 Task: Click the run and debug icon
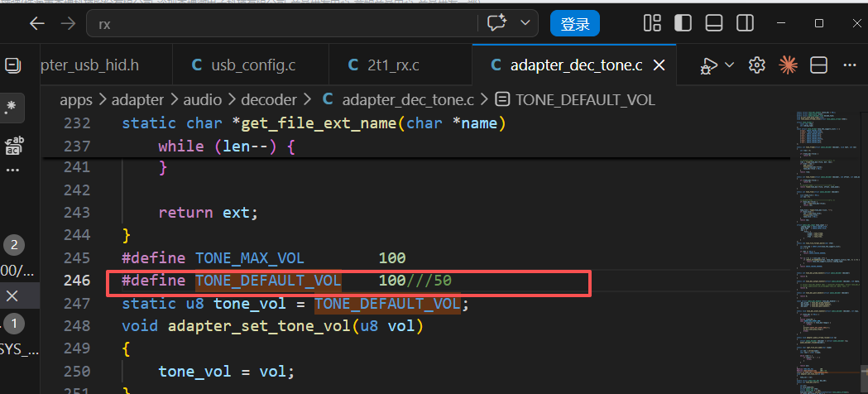[x=707, y=65]
